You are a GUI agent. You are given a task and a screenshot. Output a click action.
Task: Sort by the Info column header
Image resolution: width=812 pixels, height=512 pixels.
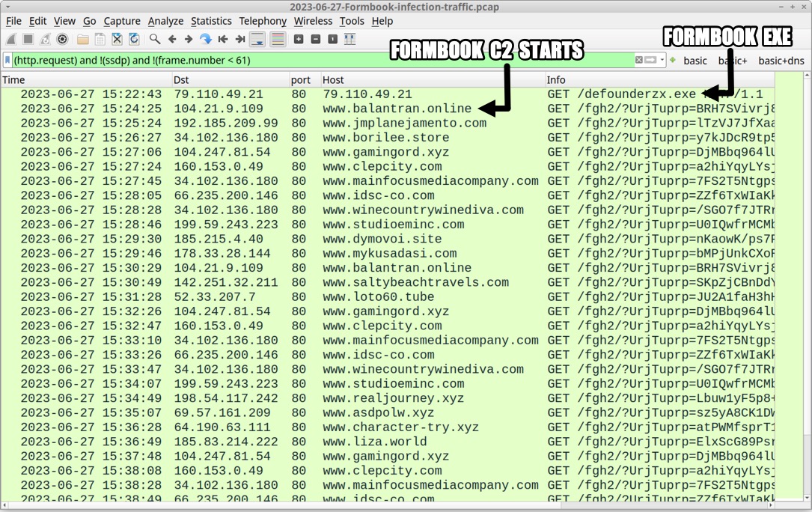[659, 80]
